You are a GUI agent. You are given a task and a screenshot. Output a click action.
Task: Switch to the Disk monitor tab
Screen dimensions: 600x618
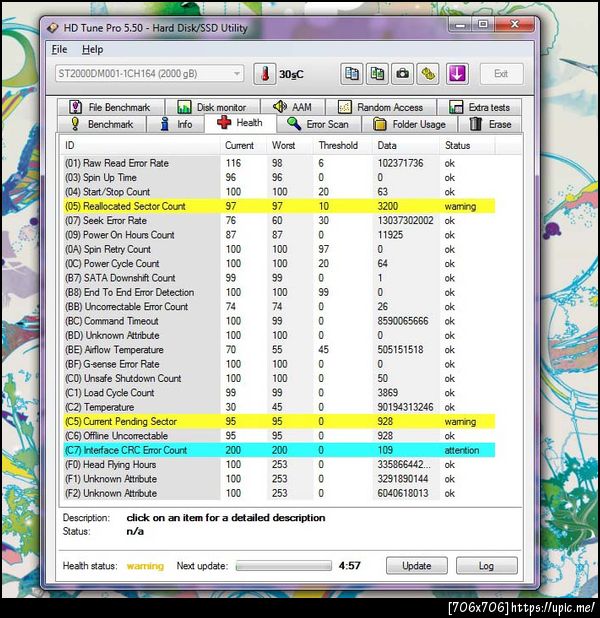click(x=213, y=107)
